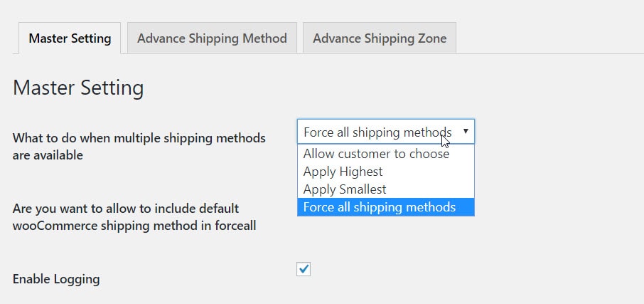
Task: Click the "Enable Logging" label text
Action: [56, 279]
